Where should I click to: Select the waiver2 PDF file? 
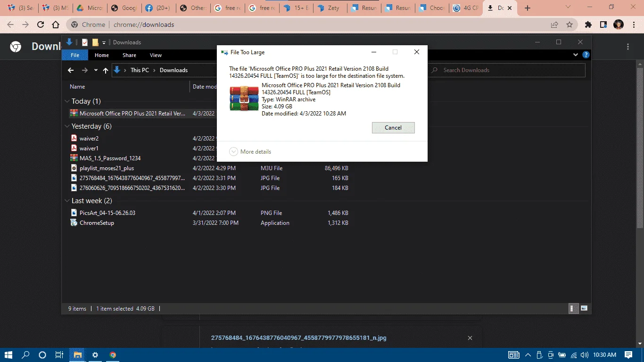coord(89,139)
